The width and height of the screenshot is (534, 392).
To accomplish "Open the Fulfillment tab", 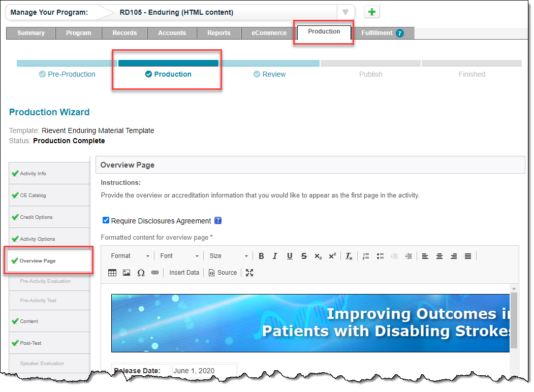I will [383, 33].
